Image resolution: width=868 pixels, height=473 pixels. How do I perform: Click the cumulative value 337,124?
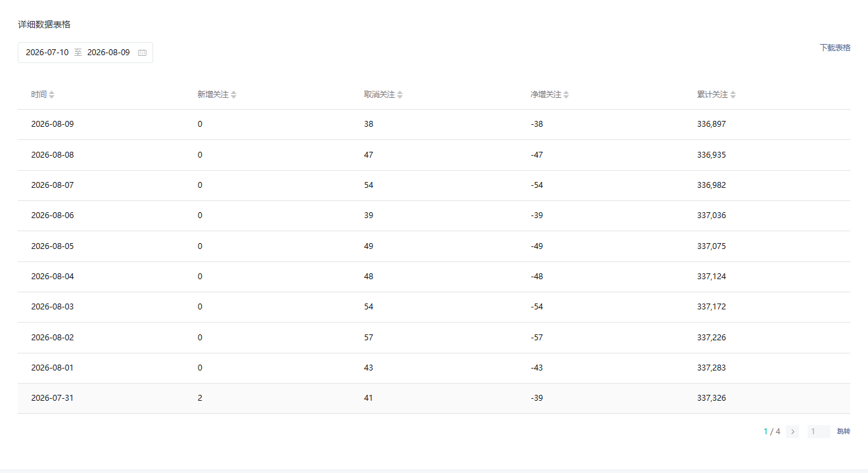(712, 277)
